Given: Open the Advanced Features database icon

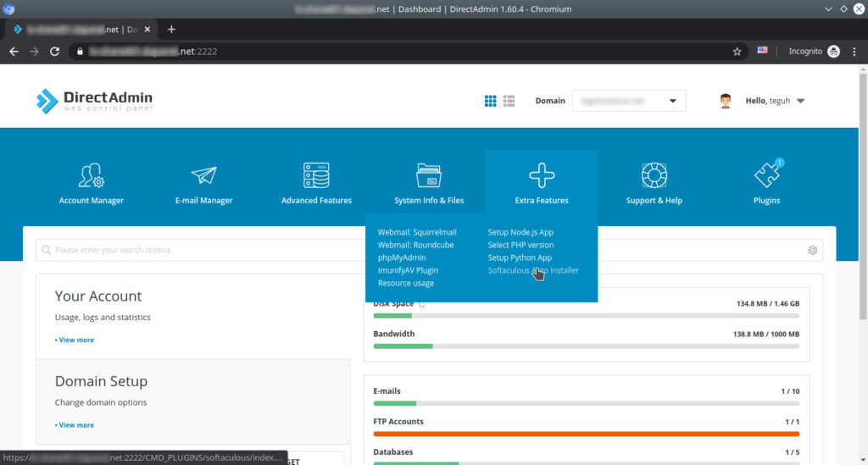Looking at the screenshot, I should pos(316,175).
